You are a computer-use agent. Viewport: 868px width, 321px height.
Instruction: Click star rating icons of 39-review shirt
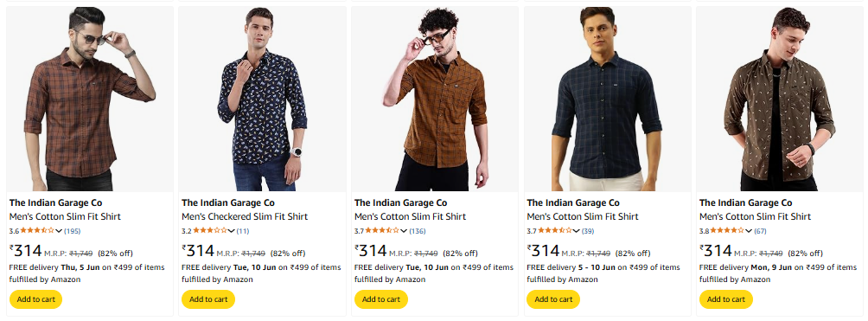click(x=555, y=231)
